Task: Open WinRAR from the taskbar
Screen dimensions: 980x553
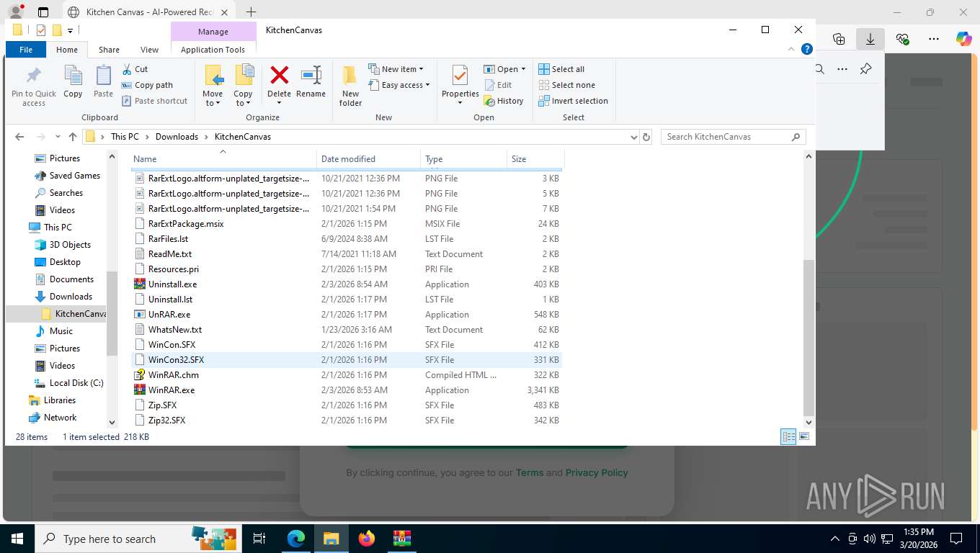Action: coord(402,538)
